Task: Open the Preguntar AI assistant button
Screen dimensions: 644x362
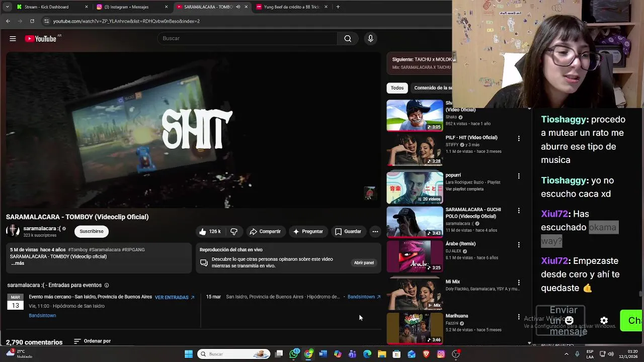Action: [x=307, y=231]
